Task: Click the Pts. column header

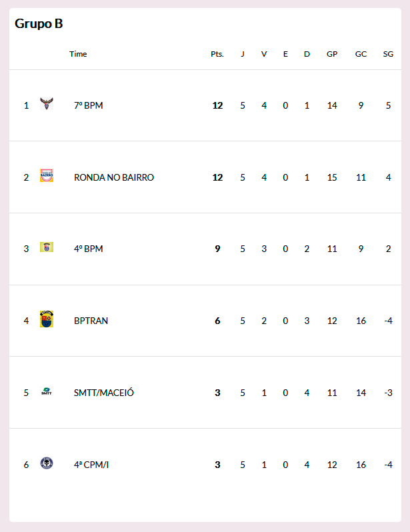Action: pyautogui.click(x=217, y=54)
